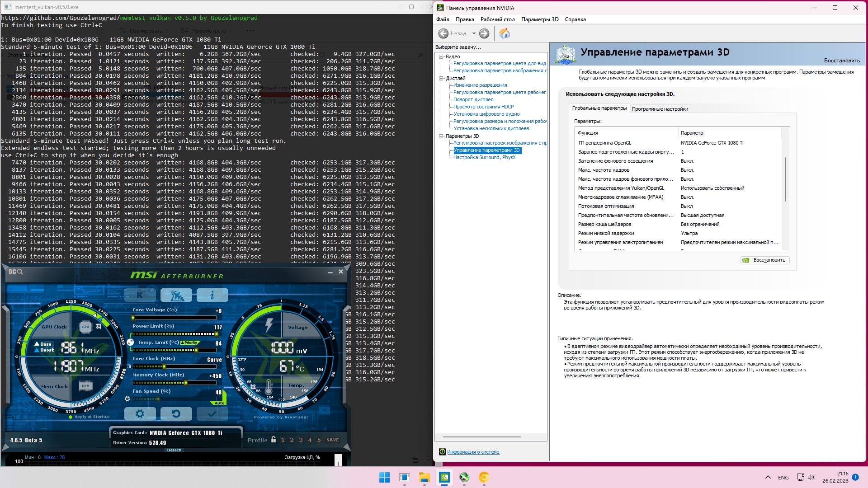Image resolution: width=868 pixels, height=488 pixels.
Task: Open Afterburner settings gear button
Action: 140,413
